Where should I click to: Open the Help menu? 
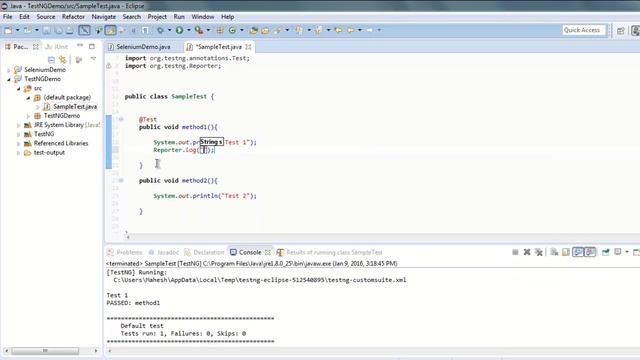227,17
